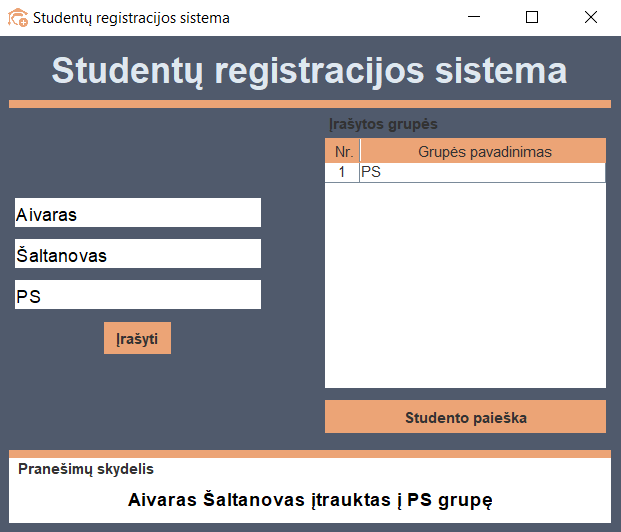Click message Aivaras Šaltanovas įtrauktas į PS grupę
This screenshot has height=532, width=621.
(x=310, y=500)
